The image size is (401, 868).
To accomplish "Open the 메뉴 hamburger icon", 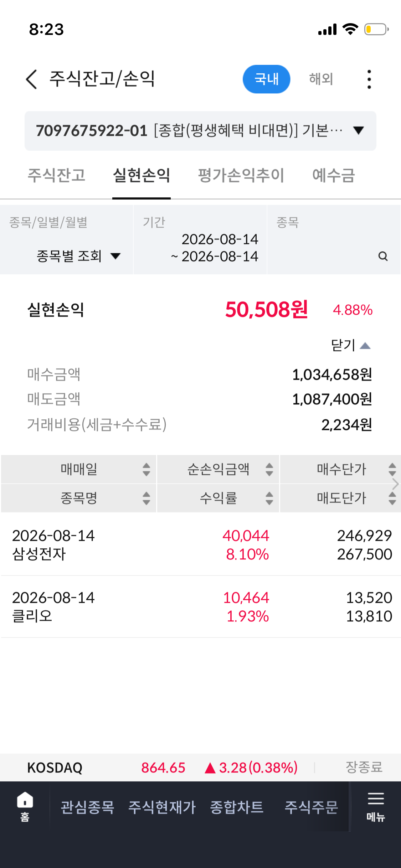I will click(x=376, y=807).
